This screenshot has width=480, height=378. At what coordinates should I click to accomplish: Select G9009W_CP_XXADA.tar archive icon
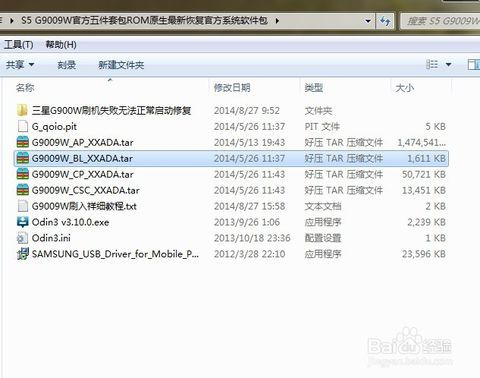pyautogui.click(x=22, y=174)
